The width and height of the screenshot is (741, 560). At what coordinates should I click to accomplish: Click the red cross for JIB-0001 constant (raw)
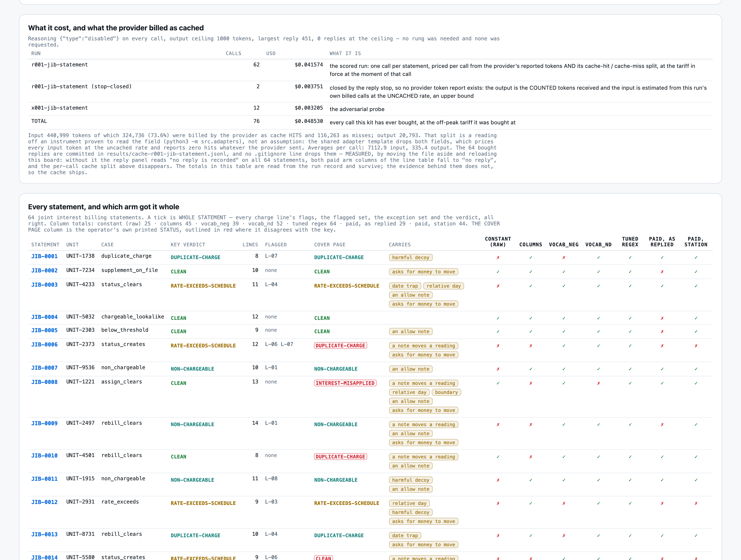tap(498, 257)
